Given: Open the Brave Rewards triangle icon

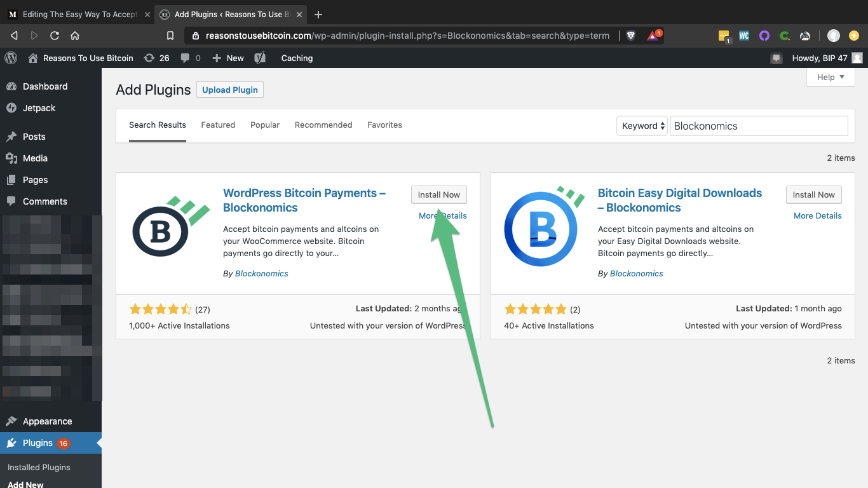Looking at the screenshot, I should tap(653, 36).
